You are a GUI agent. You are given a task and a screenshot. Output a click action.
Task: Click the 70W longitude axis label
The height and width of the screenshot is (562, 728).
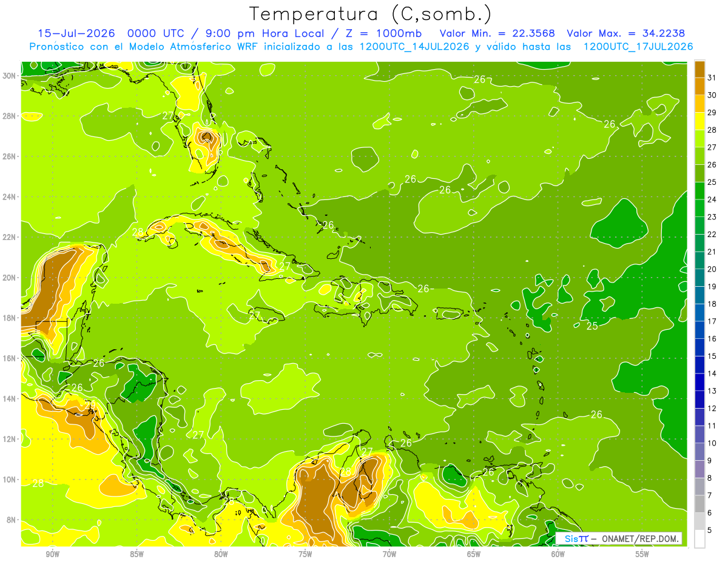[389, 554]
